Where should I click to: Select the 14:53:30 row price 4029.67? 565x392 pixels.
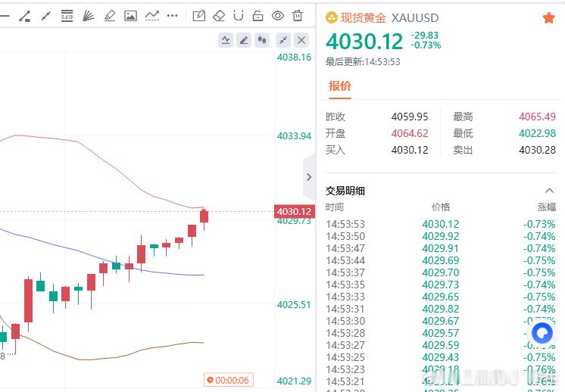tap(441, 321)
